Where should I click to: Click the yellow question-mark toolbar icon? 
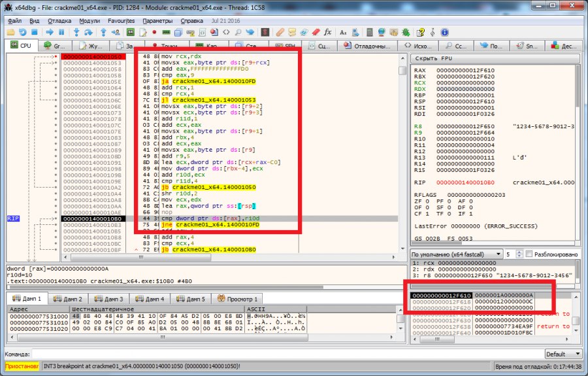(421, 32)
